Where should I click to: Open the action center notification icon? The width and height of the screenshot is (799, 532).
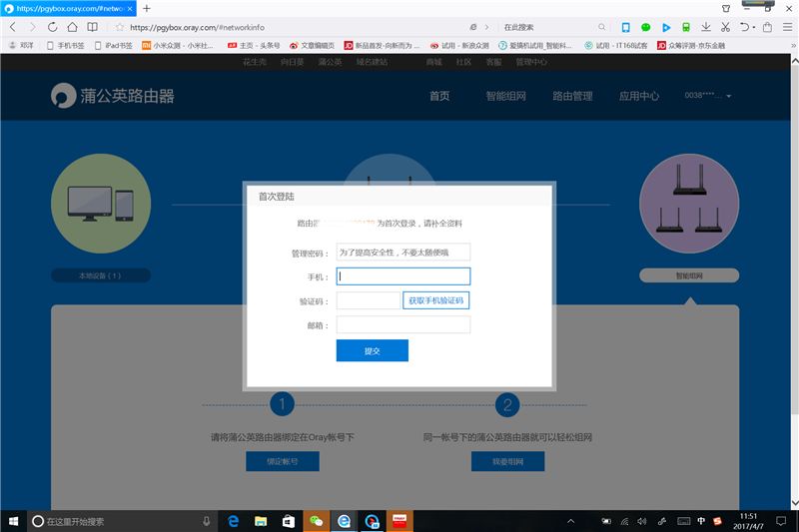click(781, 521)
